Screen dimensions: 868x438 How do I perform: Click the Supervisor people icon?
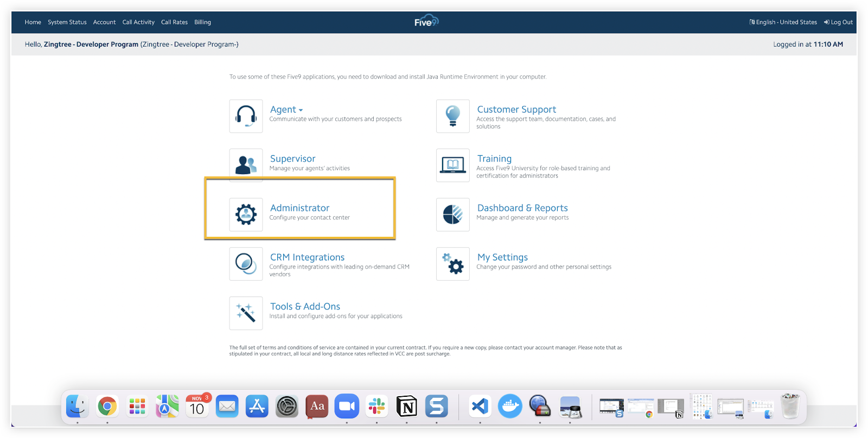point(246,165)
